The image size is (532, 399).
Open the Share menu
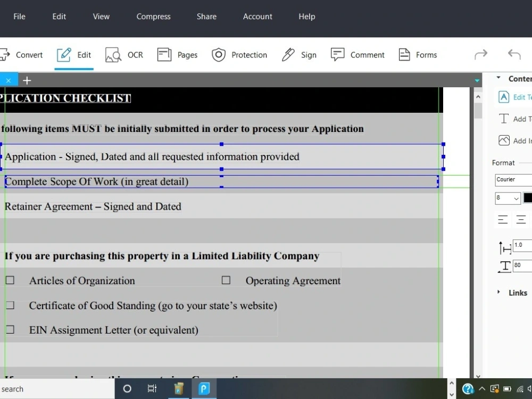coord(206,16)
